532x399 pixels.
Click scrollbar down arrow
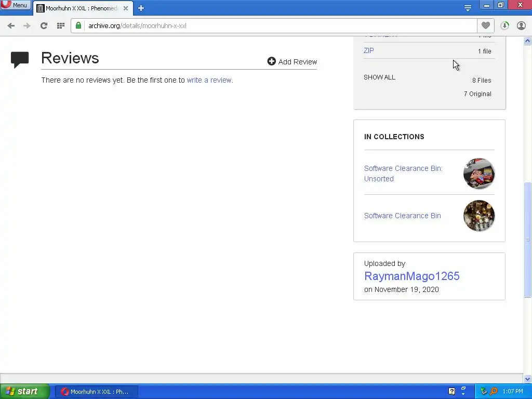pyautogui.click(x=528, y=379)
